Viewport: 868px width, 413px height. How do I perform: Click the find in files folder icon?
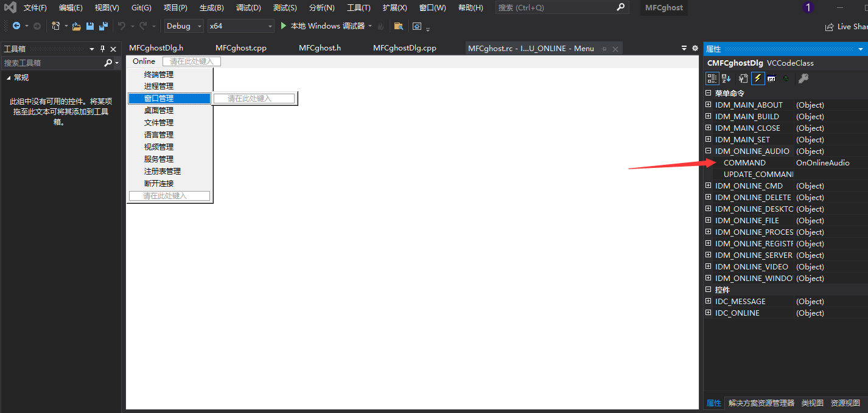point(399,26)
